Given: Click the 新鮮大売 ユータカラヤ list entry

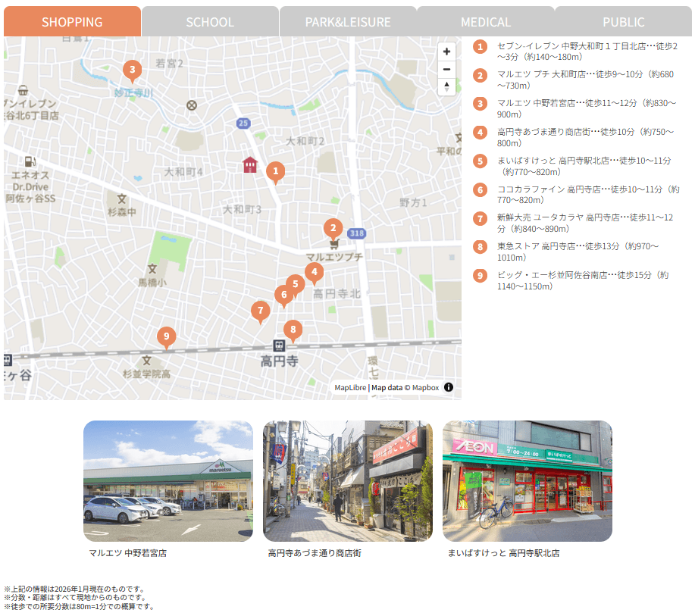Looking at the screenshot, I should tap(585, 223).
